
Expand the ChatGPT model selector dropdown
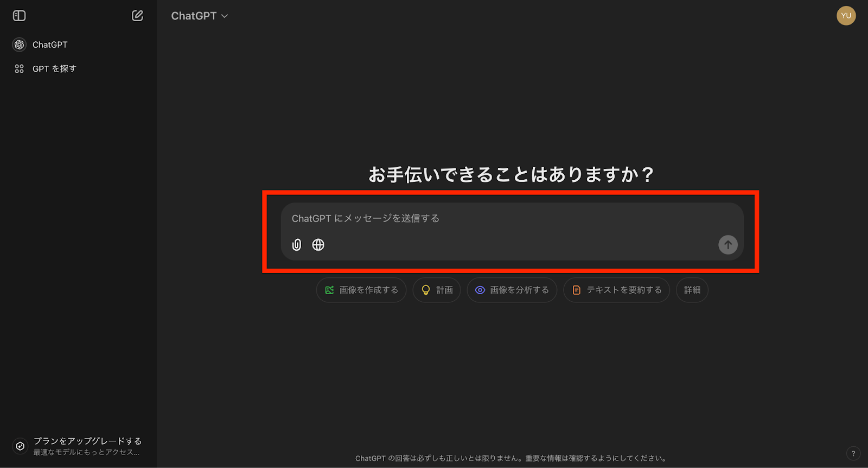pos(199,16)
